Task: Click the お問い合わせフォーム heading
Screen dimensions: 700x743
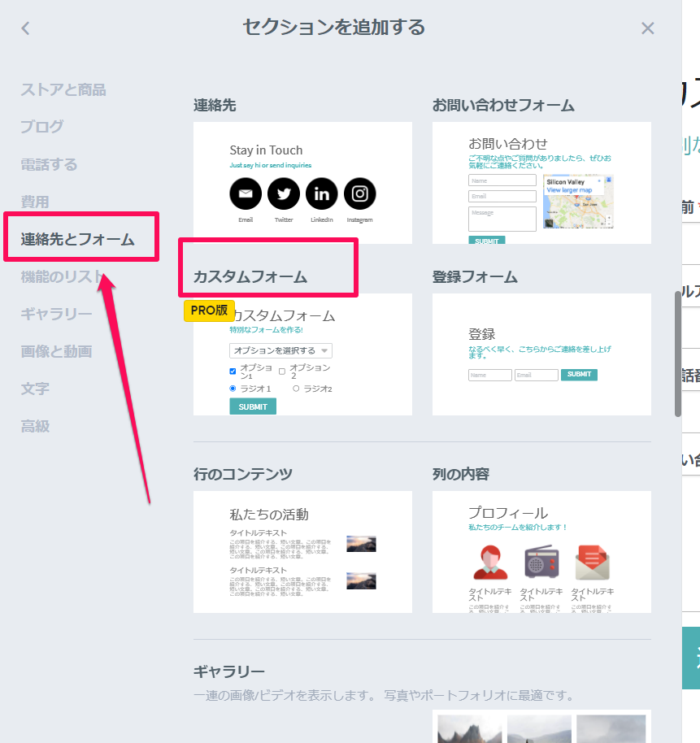Action: [502, 105]
